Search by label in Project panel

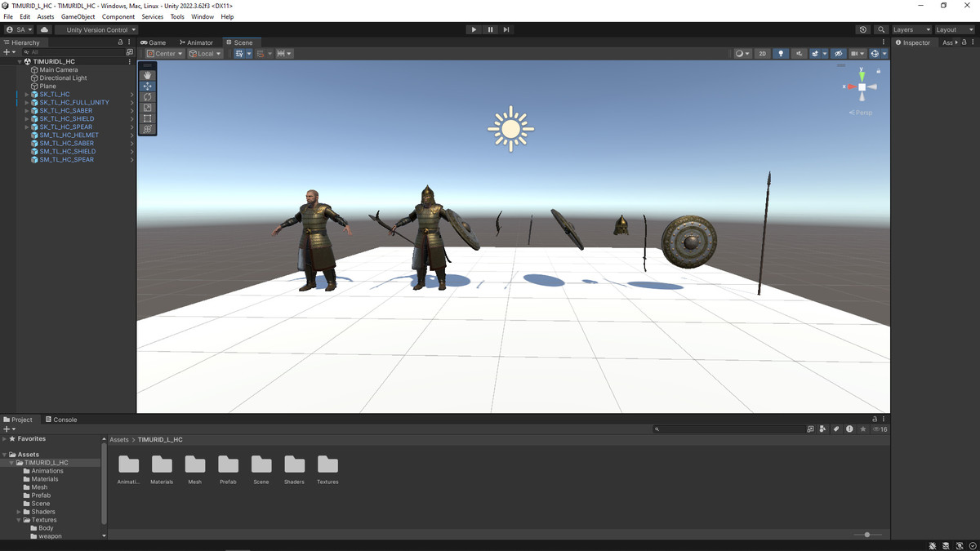pos(836,429)
